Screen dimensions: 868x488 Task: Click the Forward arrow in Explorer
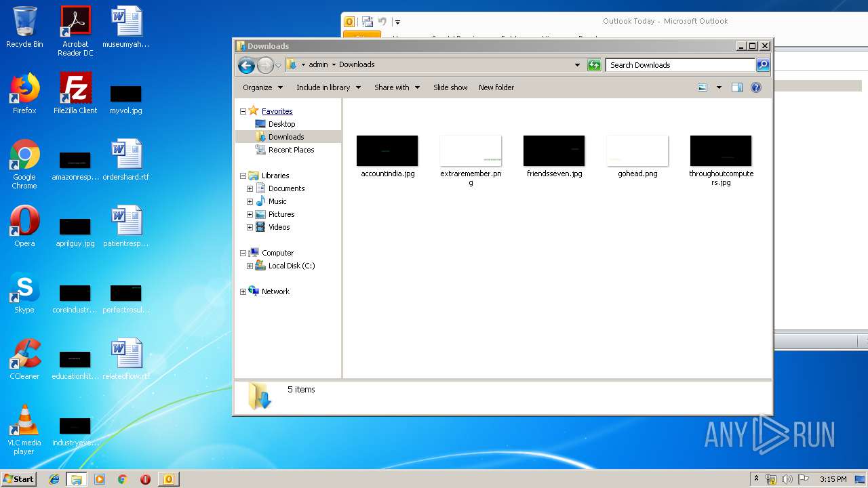click(x=265, y=65)
